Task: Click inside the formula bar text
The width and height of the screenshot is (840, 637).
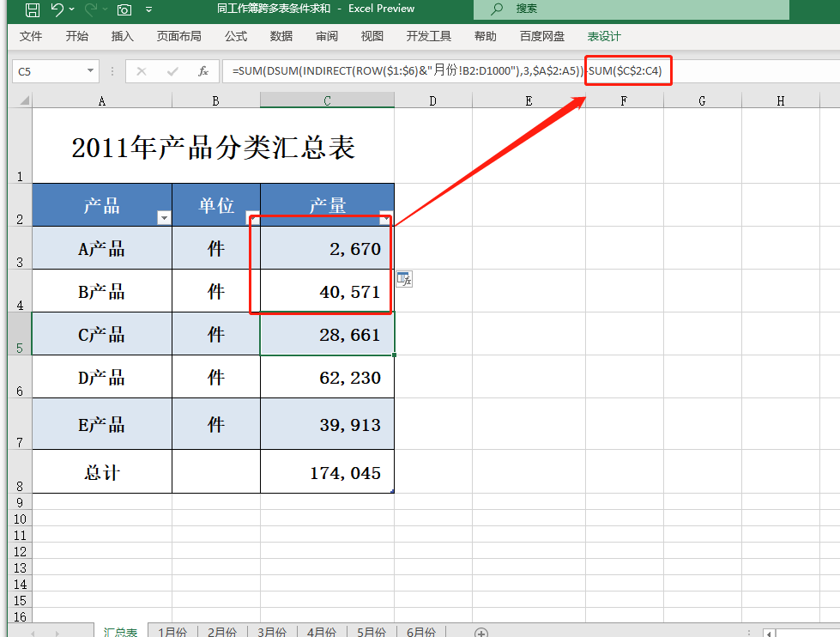Action: 447,71
